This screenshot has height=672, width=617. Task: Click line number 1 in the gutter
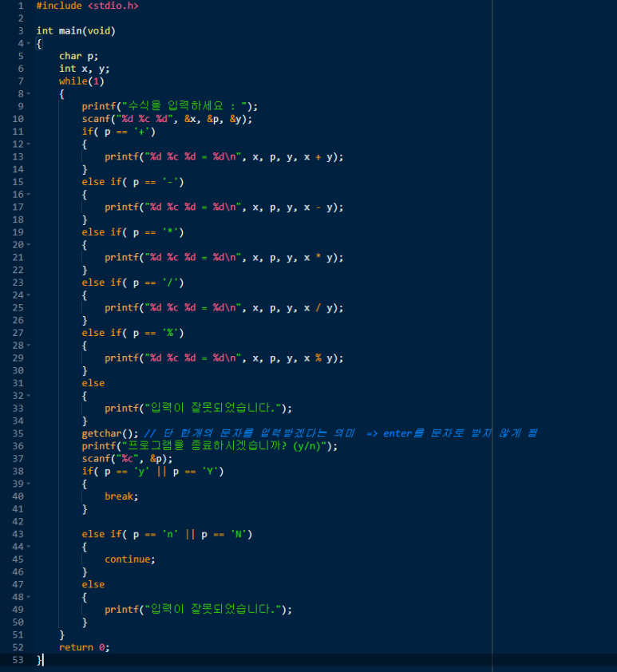pos(21,6)
